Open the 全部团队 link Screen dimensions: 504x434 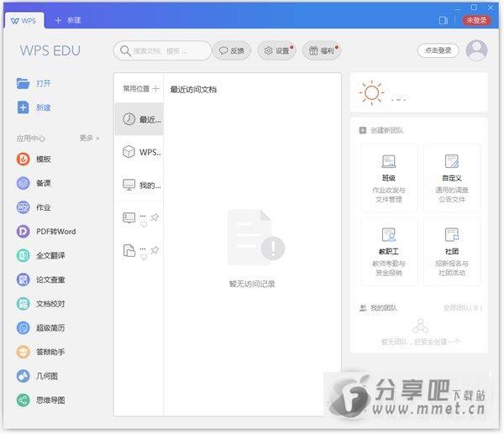pos(463,308)
